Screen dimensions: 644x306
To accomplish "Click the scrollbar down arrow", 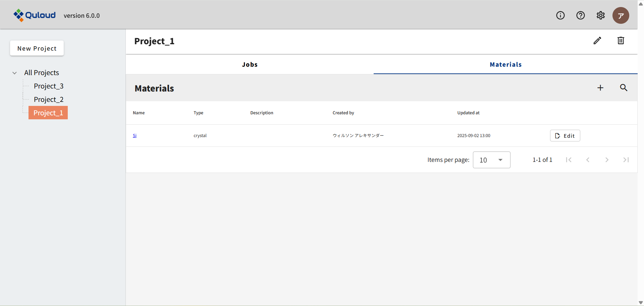I will pyautogui.click(x=641, y=303).
